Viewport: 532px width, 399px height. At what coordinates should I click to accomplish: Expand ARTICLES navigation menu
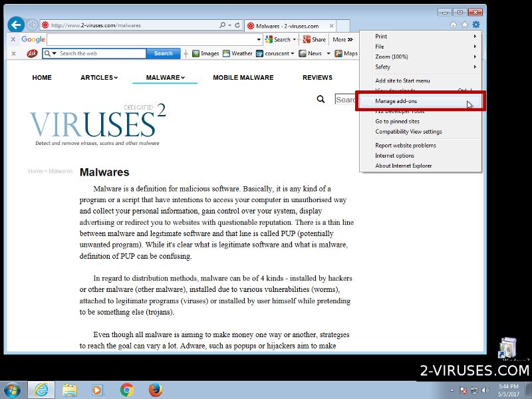point(99,77)
